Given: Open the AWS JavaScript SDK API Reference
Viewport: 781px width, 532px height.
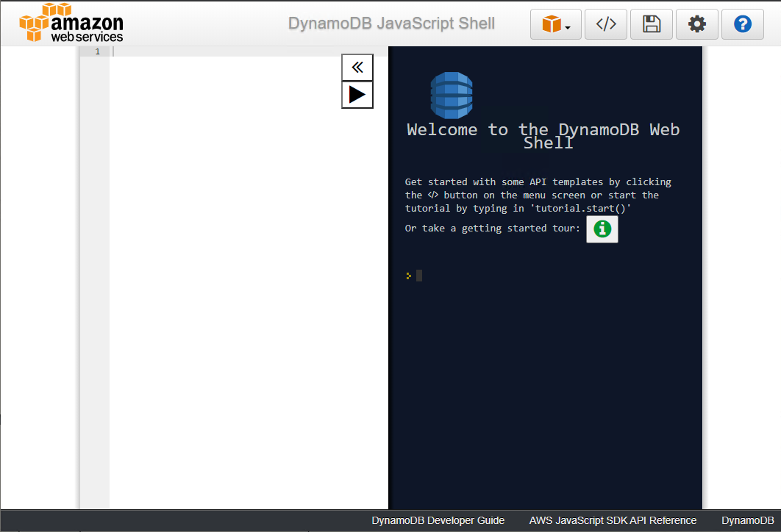Looking at the screenshot, I should (x=613, y=520).
